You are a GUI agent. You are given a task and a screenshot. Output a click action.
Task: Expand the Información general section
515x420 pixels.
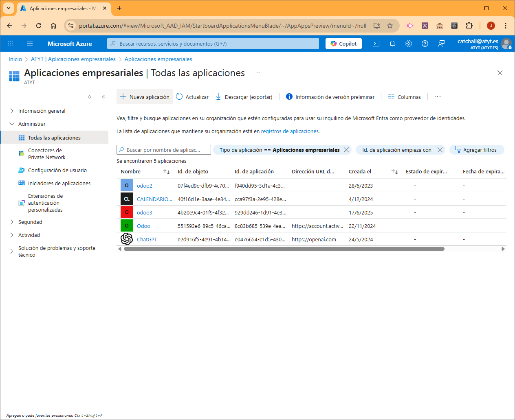(x=12, y=111)
